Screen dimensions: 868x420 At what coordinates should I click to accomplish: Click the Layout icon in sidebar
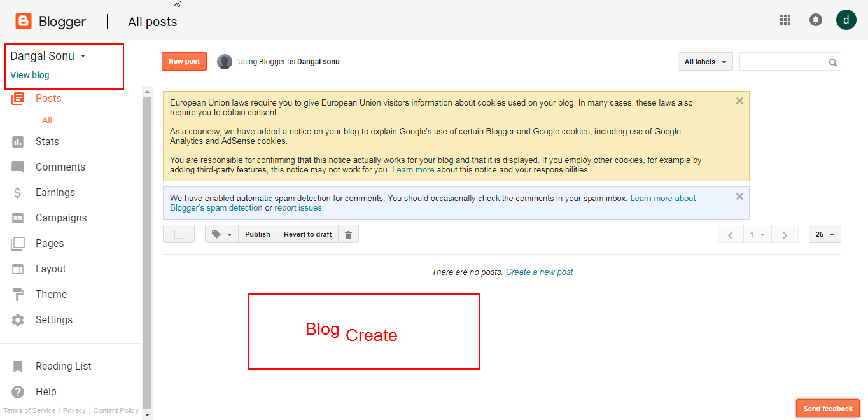pyautogui.click(x=18, y=269)
